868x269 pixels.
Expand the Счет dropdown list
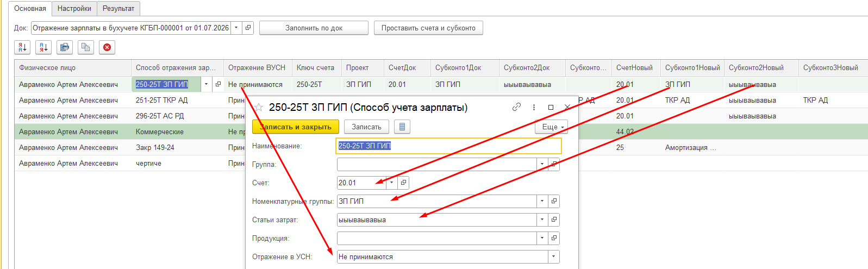click(x=392, y=183)
